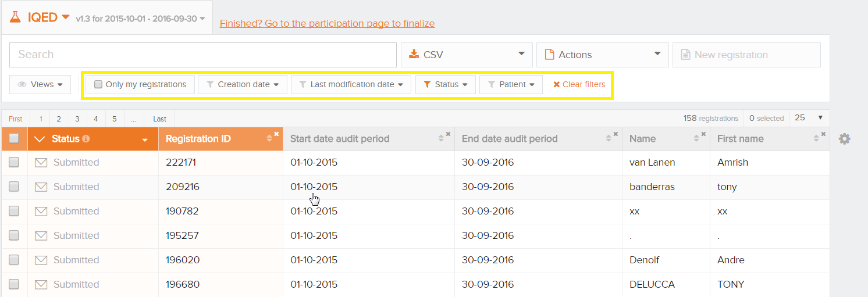Tick the select-all checkbox in the table header
Image resolution: width=868 pixels, height=297 pixels.
[x=14, y=138]
